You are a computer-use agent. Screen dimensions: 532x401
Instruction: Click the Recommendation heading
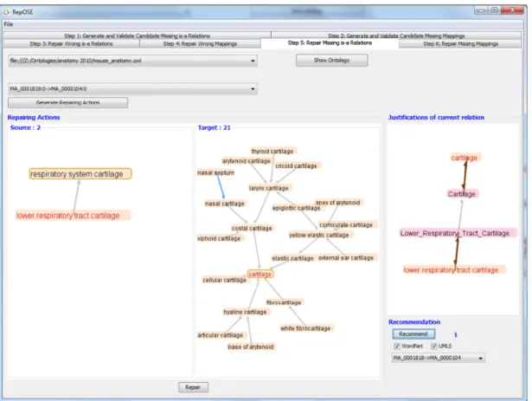(414, 322)
